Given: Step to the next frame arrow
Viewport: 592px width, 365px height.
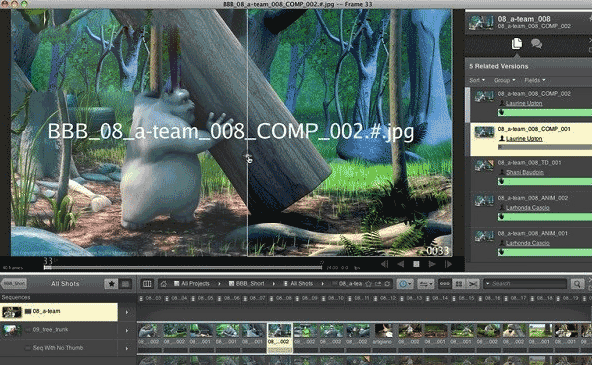Looking at the screenshot, I should click(x=448, y=264).
